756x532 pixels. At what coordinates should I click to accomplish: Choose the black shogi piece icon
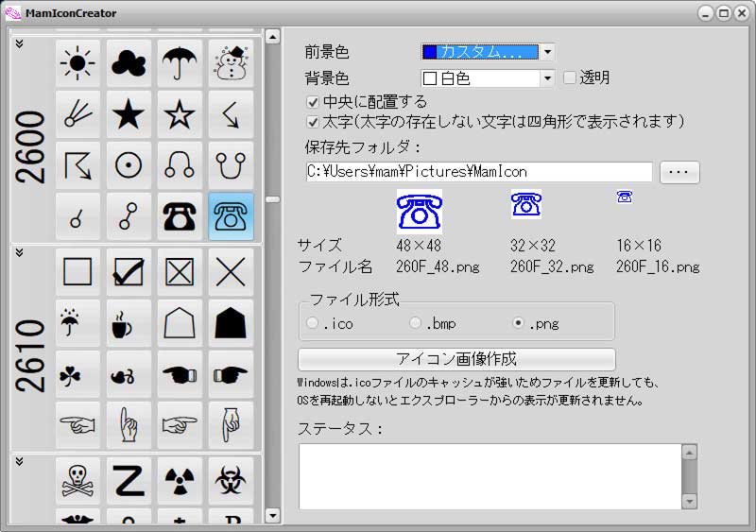[x=231, y=323]
